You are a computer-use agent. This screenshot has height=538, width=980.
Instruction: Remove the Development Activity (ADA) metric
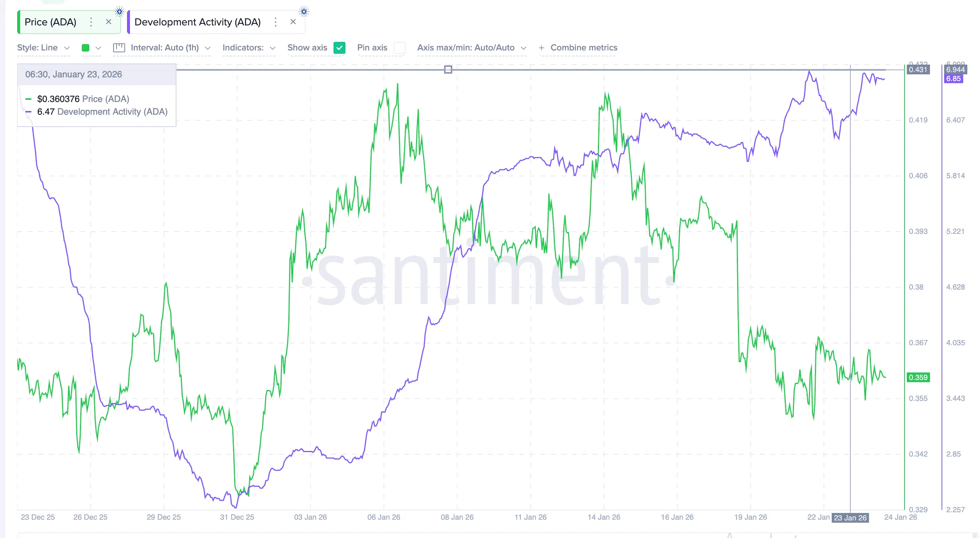tap(293, 22)
